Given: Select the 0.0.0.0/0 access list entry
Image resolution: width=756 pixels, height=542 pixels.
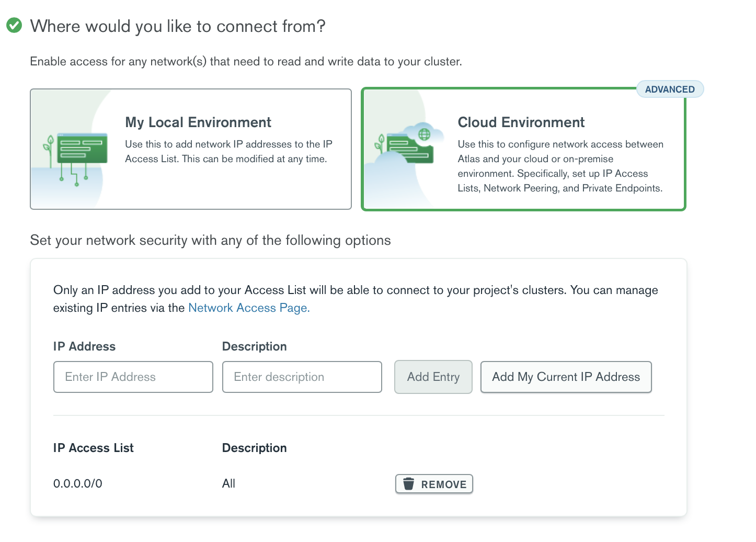Looking at the screenshot, I should pos(78,483).
